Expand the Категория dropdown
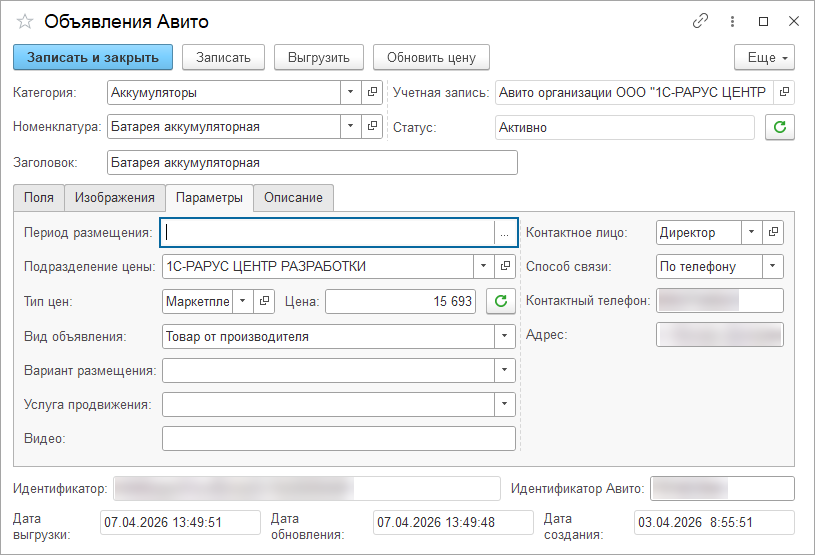This screenshot has width=815, height=555. tap(351, 92)
